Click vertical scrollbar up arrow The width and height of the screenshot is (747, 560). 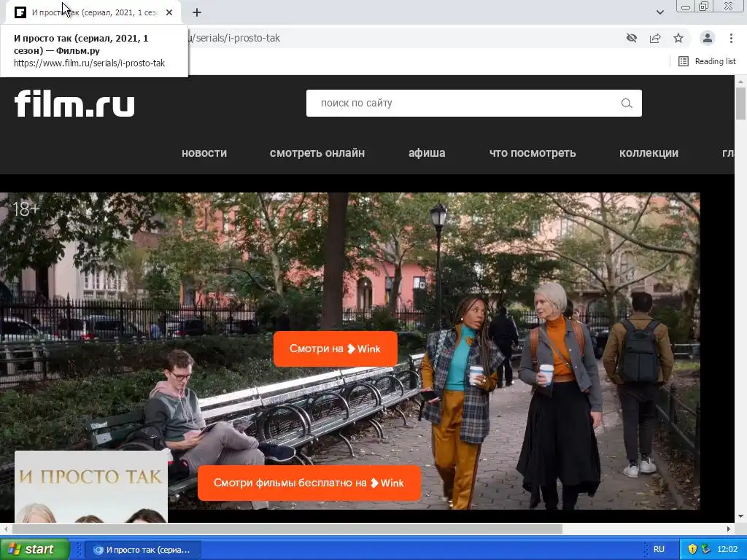741,82
